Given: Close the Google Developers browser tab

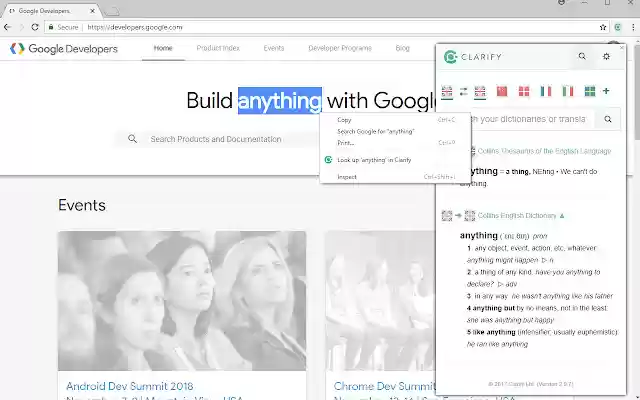Looking at the screenshot, I should point(92,11).
